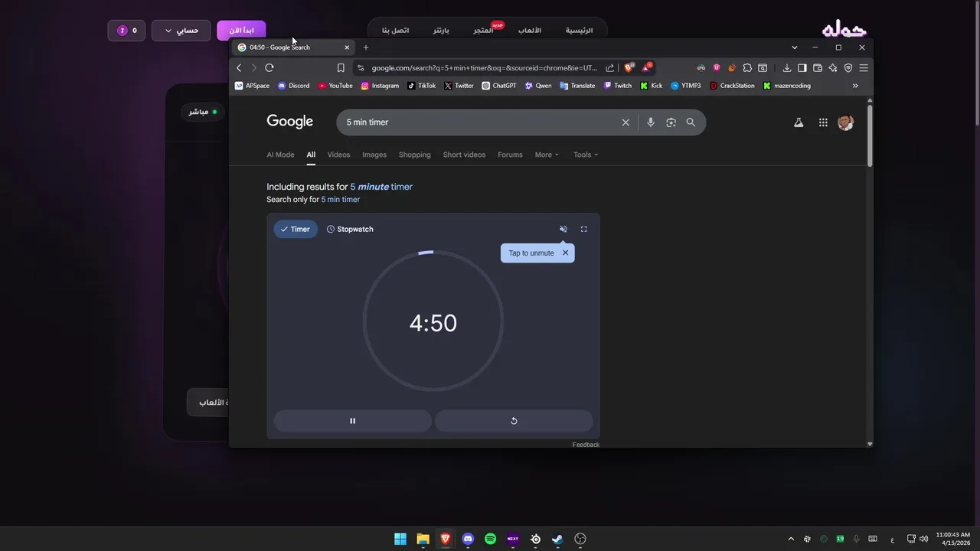Clear the search box text
980x551 pixels.
point(626,122)
